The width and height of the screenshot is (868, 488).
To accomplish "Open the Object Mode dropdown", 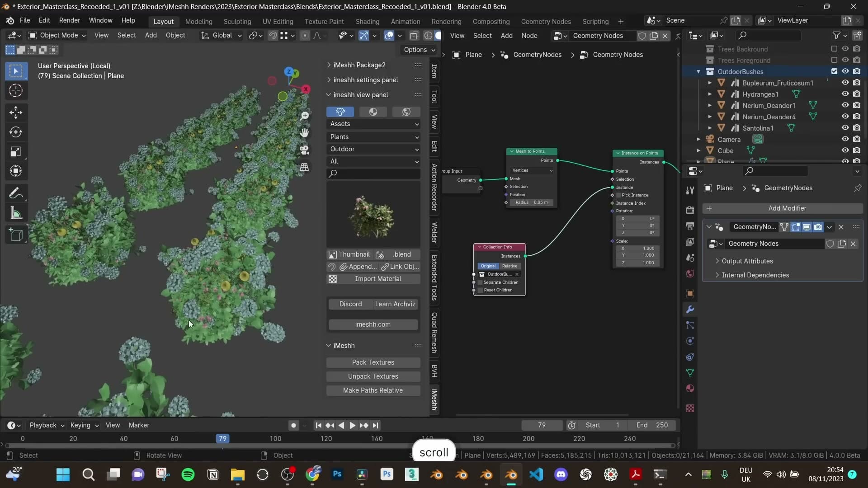I will coord(57,35).
